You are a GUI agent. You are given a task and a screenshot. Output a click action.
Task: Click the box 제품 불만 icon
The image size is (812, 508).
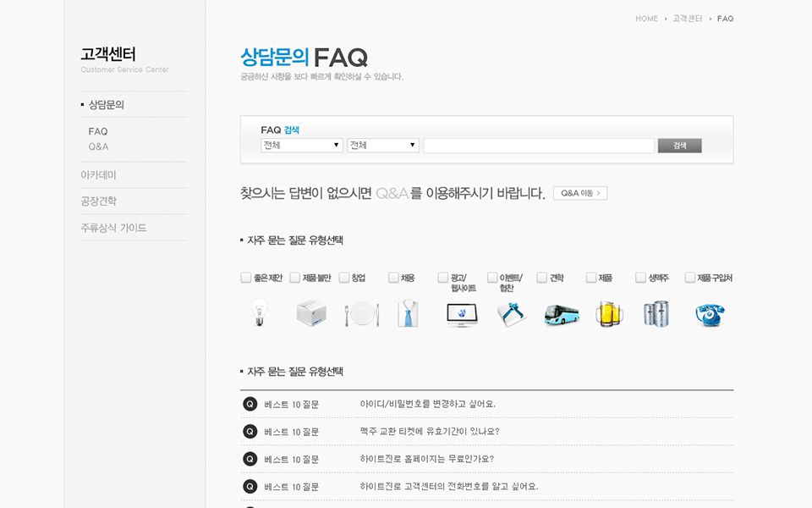click(310, 314)
